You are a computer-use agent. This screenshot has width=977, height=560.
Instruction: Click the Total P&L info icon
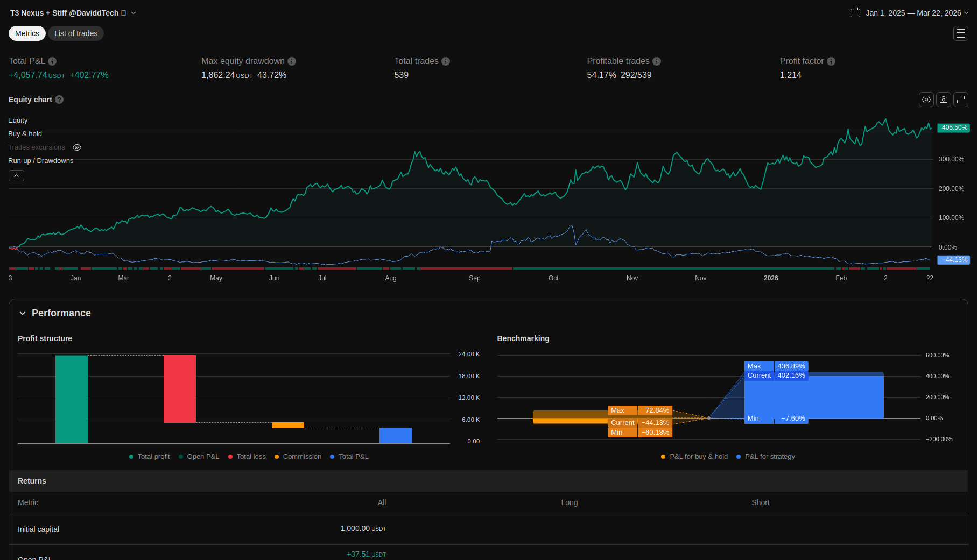(x=52, y=61)
